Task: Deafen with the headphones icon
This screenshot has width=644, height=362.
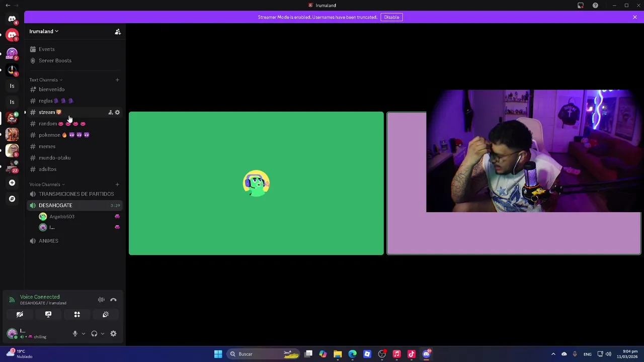Action: [94, 333]
